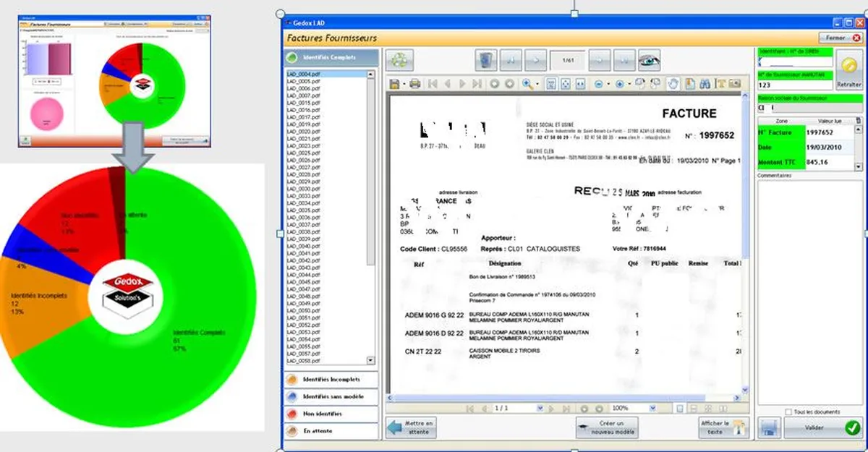Click the 'Valider' button
The width and height of the screenshot is (868, 452).
pyautogui.click(x=822, y=428)
